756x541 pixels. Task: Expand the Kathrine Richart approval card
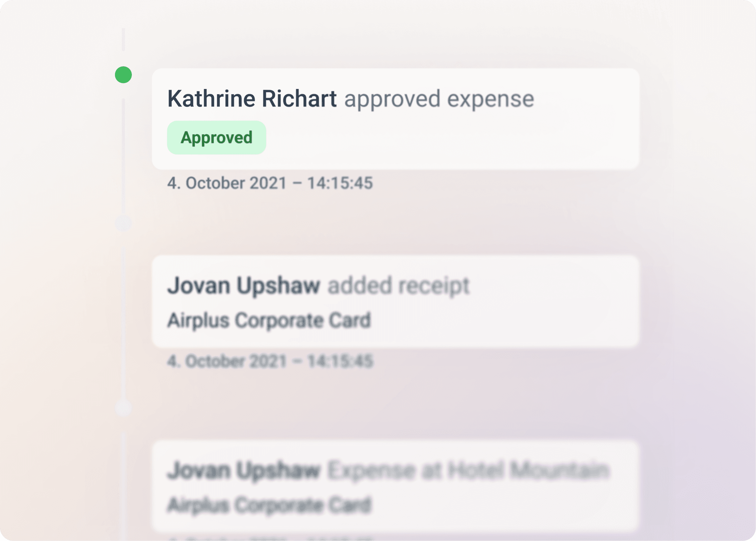[x=396, y=119]
